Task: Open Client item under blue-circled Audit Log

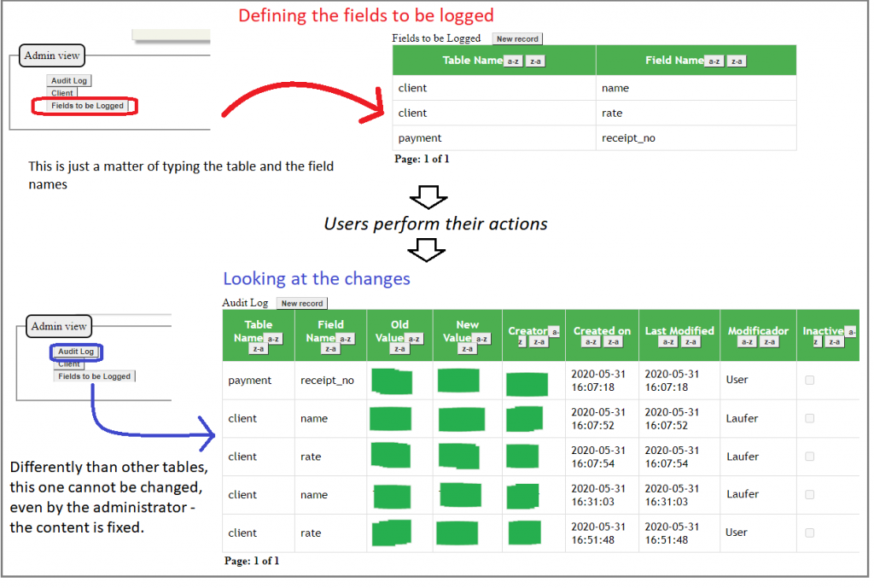Action: tap(69, 364)
